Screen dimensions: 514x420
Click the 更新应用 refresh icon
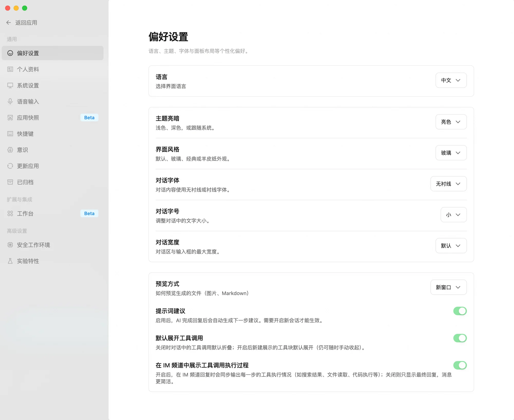click(x=10, y=166)
